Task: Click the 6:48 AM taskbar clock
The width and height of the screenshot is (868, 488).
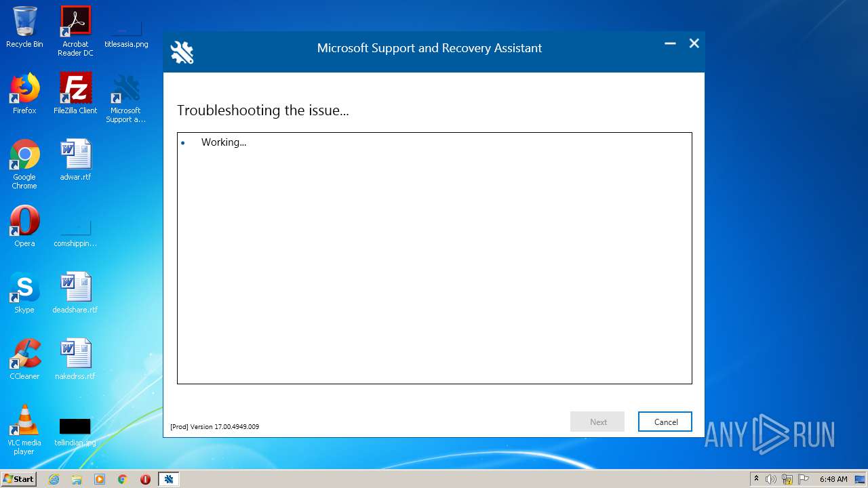Action: (x=833, y=479)
